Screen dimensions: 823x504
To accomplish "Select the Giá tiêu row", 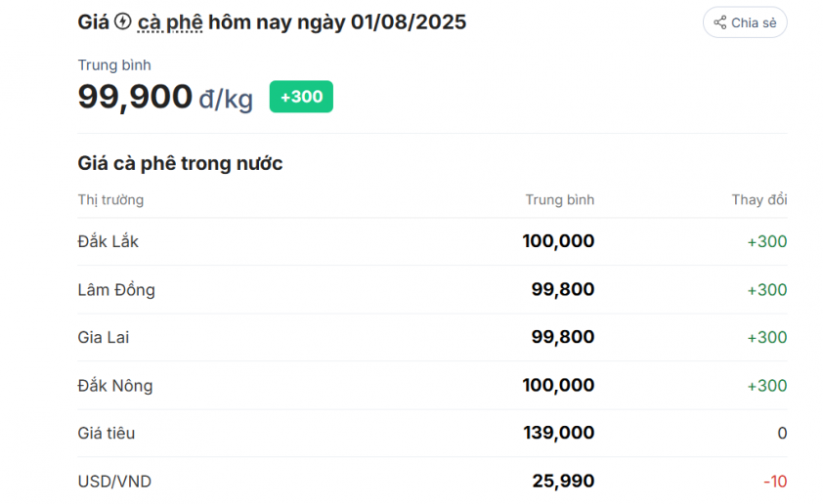I will pos(432,434).
